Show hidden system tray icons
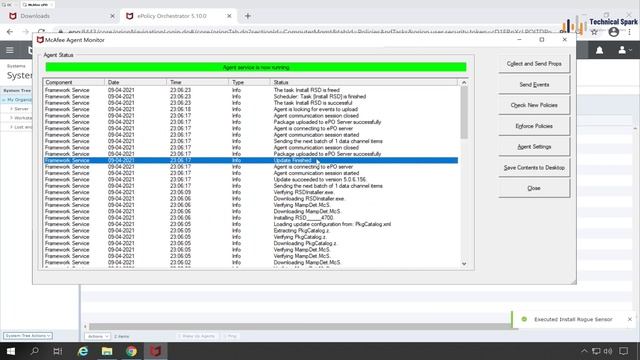The height and width of the screenshot is (360, 640). [x=584, y=351]
